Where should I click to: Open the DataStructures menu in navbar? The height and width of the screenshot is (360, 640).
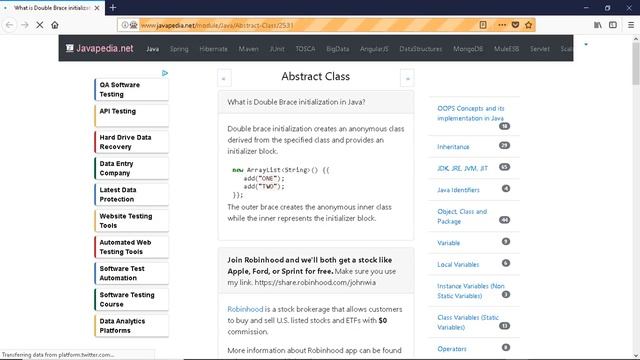click(420, 49)
